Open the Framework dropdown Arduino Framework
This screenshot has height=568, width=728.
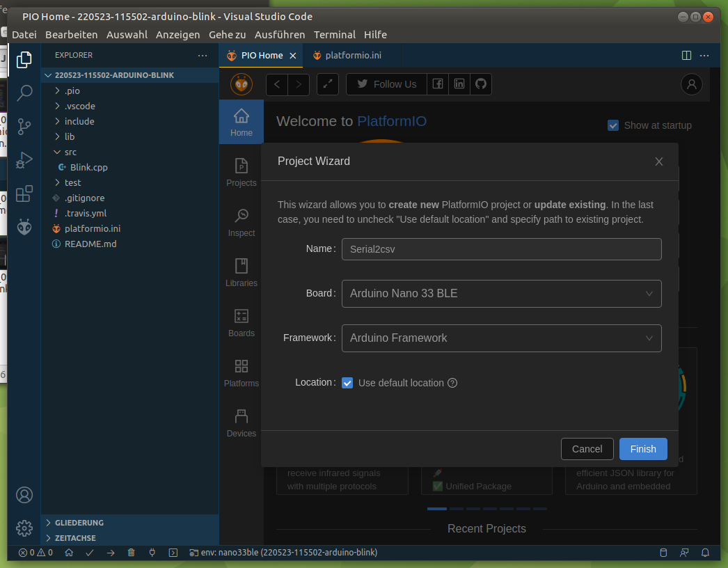[501, 338]
